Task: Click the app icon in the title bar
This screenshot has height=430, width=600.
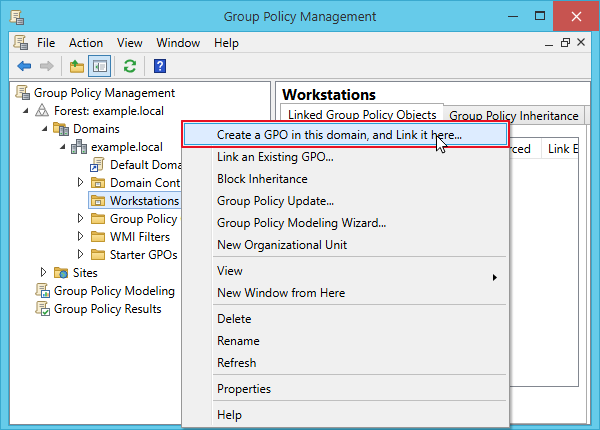Action: (17, 17)
